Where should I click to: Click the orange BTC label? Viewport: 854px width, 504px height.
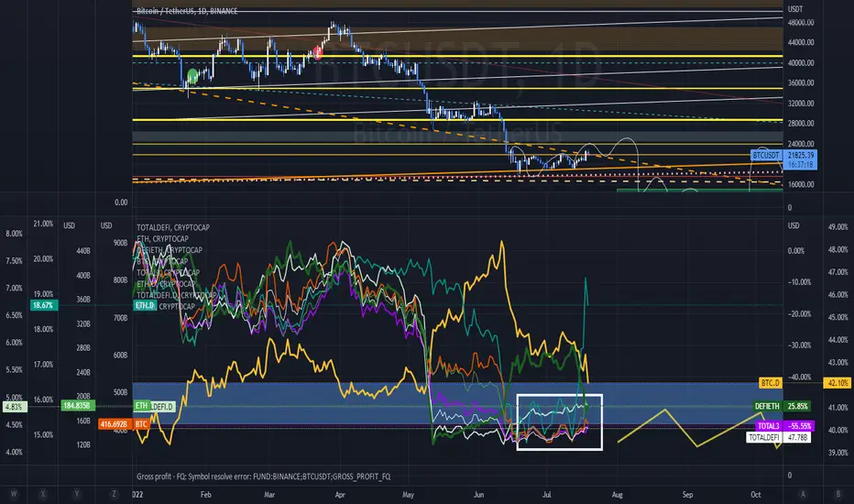142,424
